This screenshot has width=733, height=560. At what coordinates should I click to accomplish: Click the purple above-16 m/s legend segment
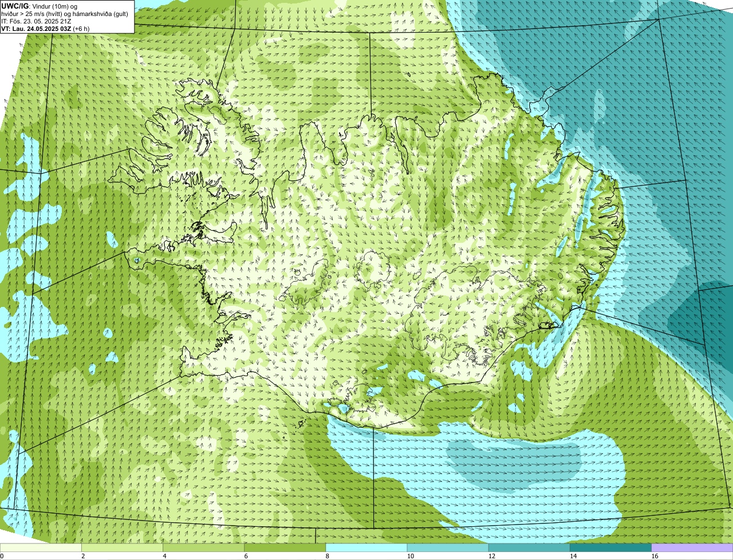(692, 548)
